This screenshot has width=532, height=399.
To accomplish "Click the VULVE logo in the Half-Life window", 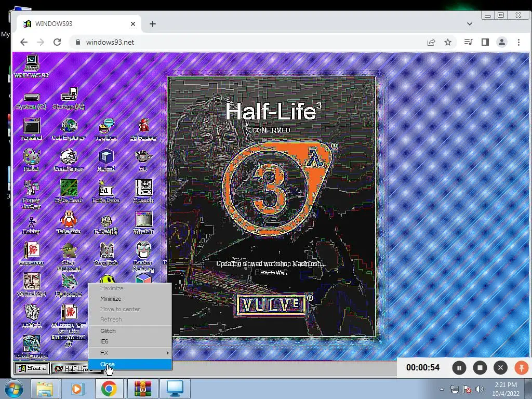I will (272, 305).
